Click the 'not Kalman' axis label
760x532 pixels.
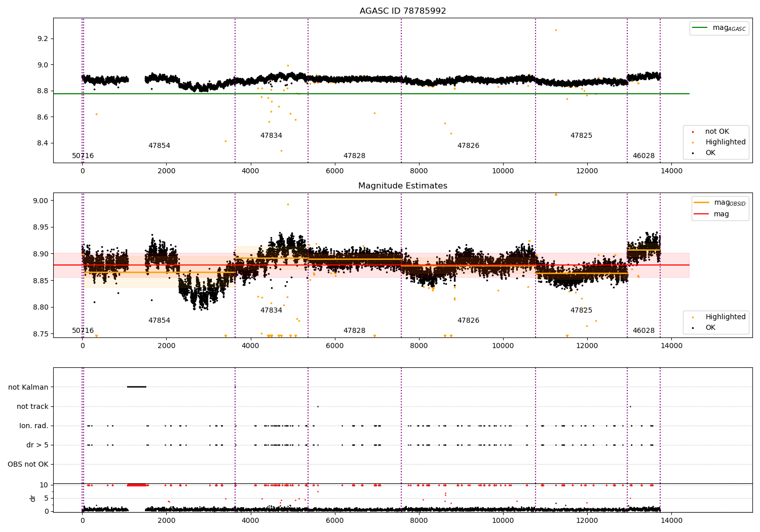tap(28, 388)
